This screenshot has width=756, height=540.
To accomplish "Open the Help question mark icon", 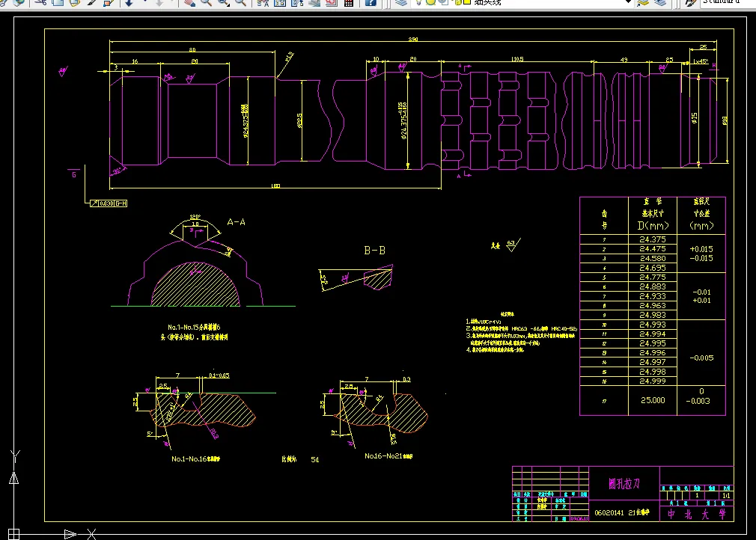I will click(371, 2).
